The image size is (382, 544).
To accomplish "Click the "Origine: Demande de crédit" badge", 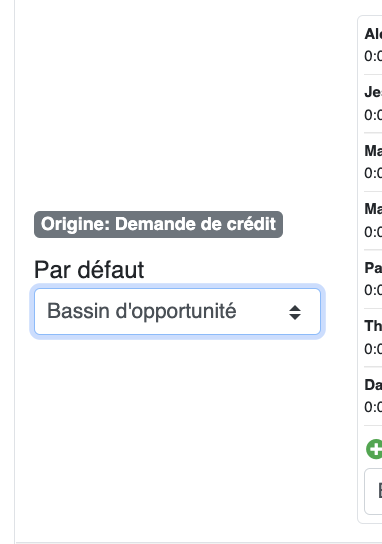I will (x=159, y=224).
